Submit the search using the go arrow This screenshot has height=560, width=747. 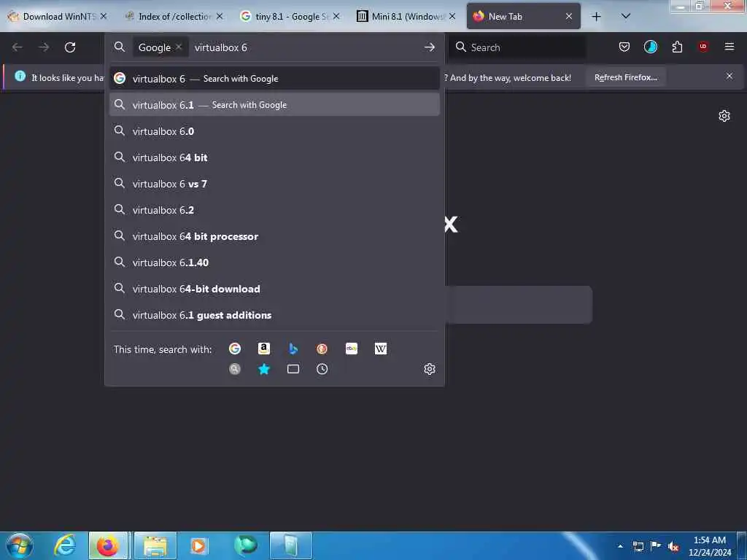tap(429, 47)
